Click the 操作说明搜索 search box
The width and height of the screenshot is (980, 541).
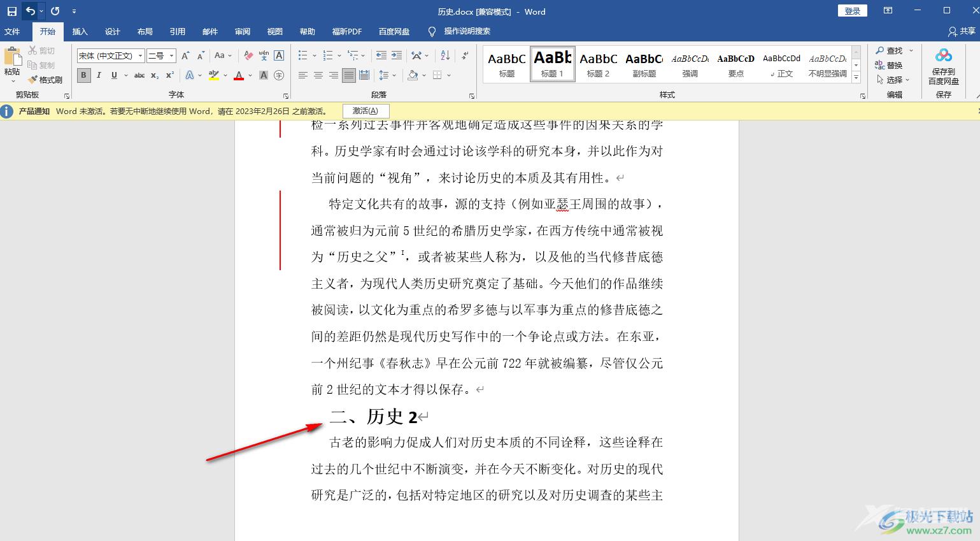point(467,31)
